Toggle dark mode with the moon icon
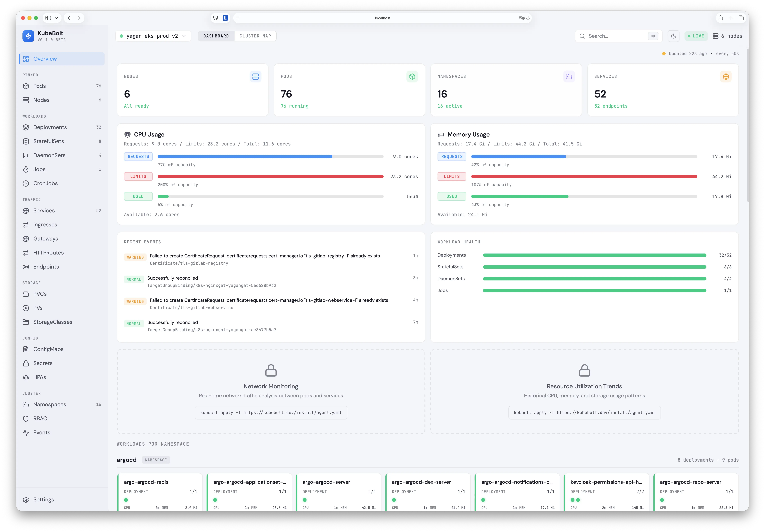Image resolution: width=765 pixels, height=532 pixels. click(x=673, y=36)
